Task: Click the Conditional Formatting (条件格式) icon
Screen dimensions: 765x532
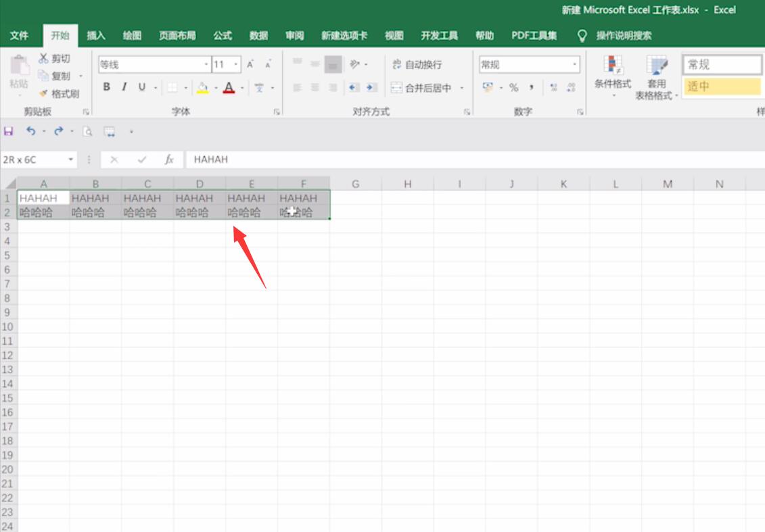Action: (613, 66)
